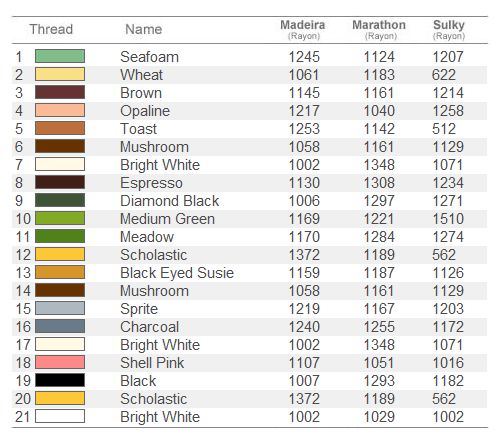Click the Marathon Rayon column header
The image size is (500, 438).
tap(379, 29)
